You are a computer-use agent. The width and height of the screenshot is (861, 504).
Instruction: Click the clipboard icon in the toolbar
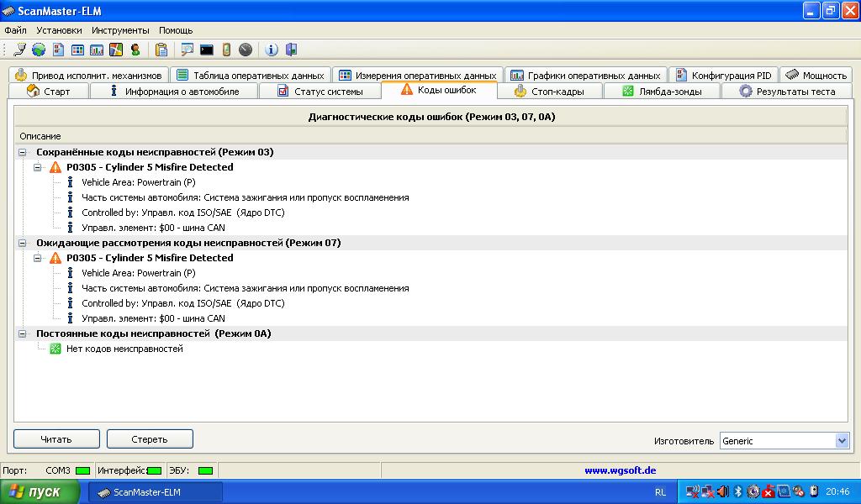pyautogui.click(x=161, y=50)
